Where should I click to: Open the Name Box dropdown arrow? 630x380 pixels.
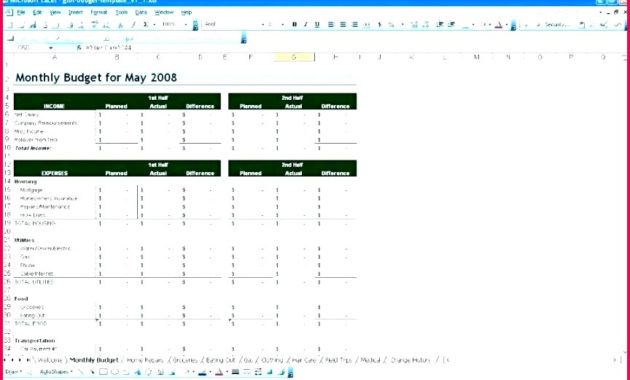(51, 48)
